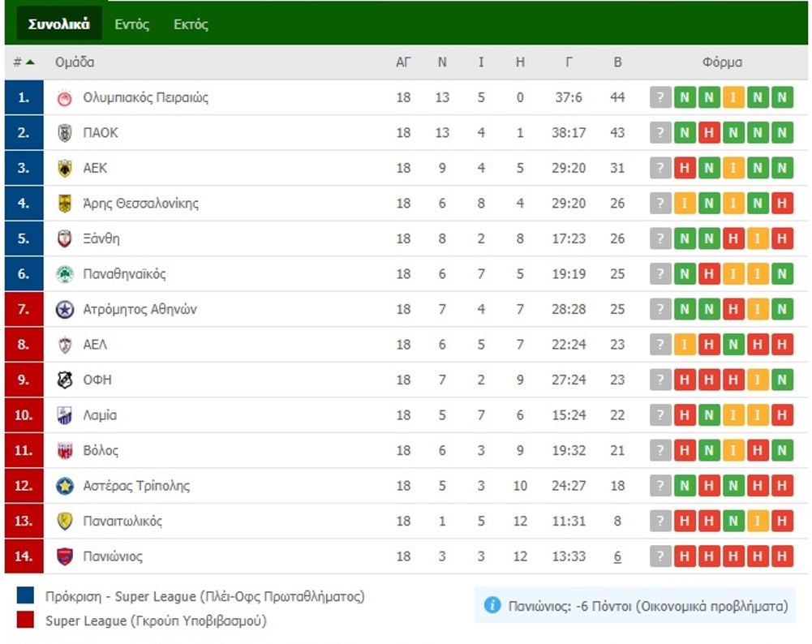Click the Ατρόμητος Αθηνών star emblem
Viewport: 812px width, 644px height.
65,310
